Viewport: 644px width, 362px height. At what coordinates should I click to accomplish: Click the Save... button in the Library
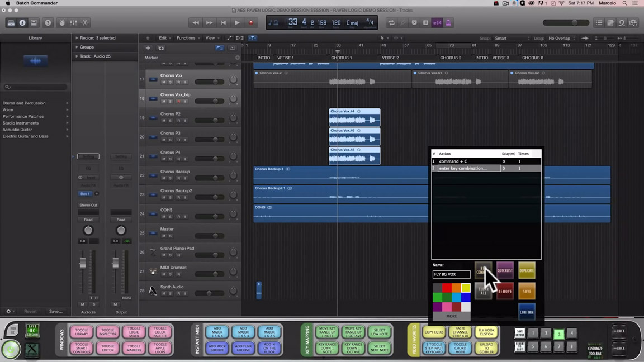click(55, 312)
